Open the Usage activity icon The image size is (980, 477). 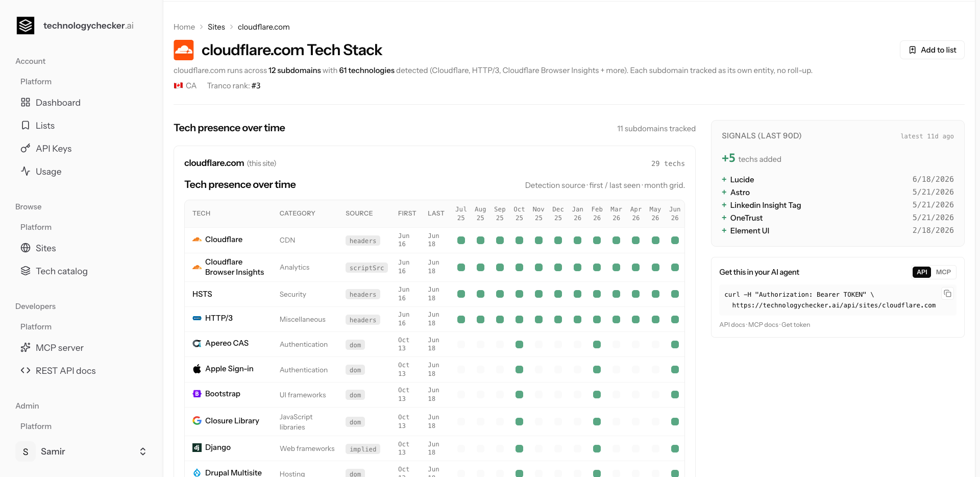26,171
